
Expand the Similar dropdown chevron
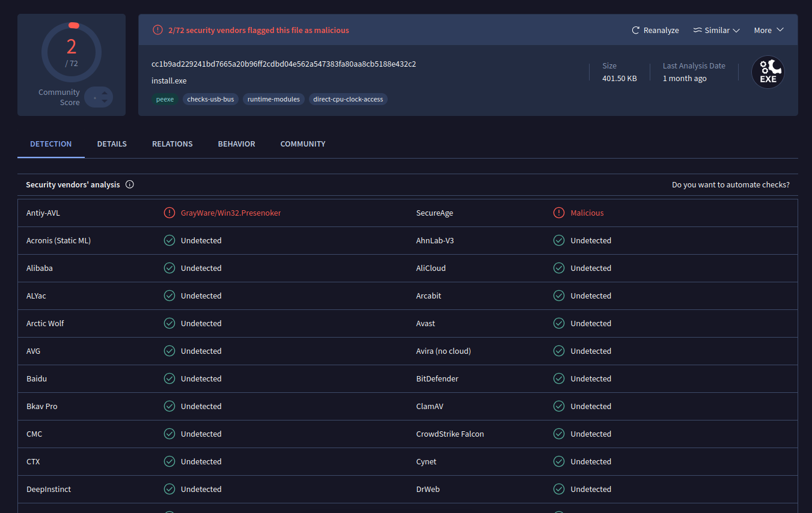point(736,31)
